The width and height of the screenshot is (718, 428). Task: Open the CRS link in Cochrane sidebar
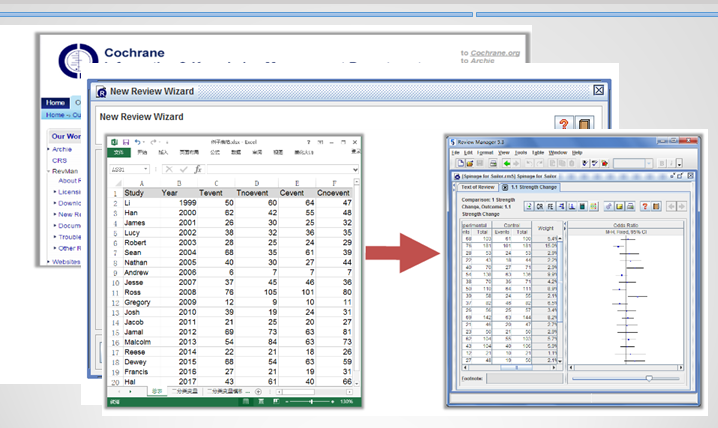click(60, 161)
